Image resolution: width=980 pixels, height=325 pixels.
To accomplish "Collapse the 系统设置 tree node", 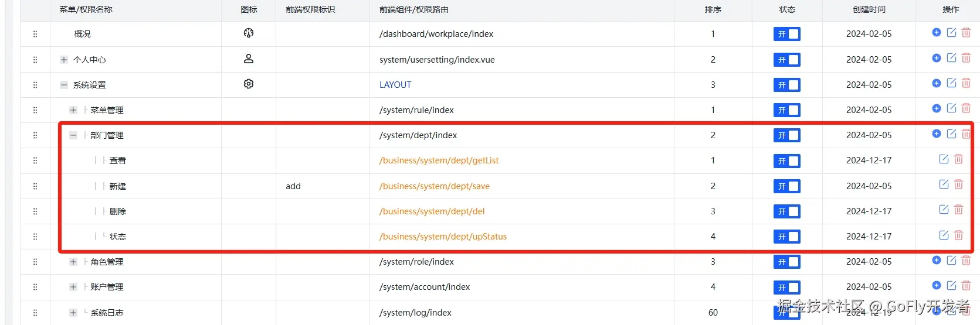I will [x=64, y=85].
